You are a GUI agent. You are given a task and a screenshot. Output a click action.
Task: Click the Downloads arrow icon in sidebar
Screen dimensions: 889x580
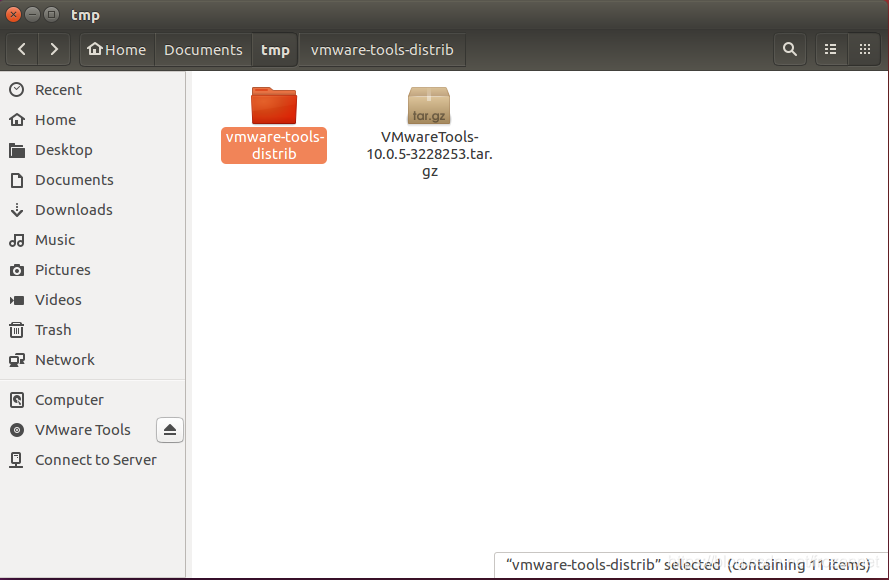17,210
